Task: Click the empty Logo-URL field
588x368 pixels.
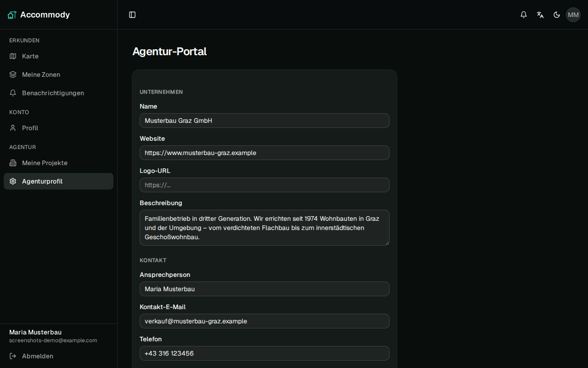Action: tap(265, 185)
